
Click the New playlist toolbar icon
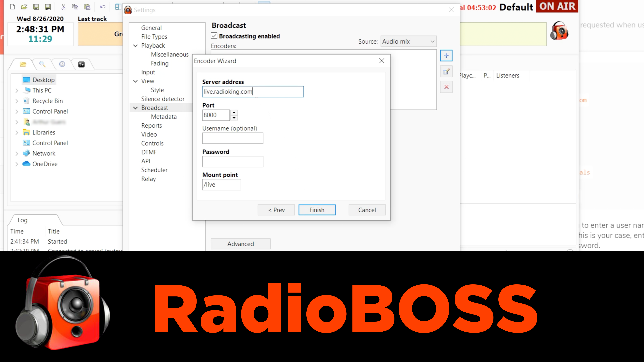pyautogui.click(x=12, y=7)
